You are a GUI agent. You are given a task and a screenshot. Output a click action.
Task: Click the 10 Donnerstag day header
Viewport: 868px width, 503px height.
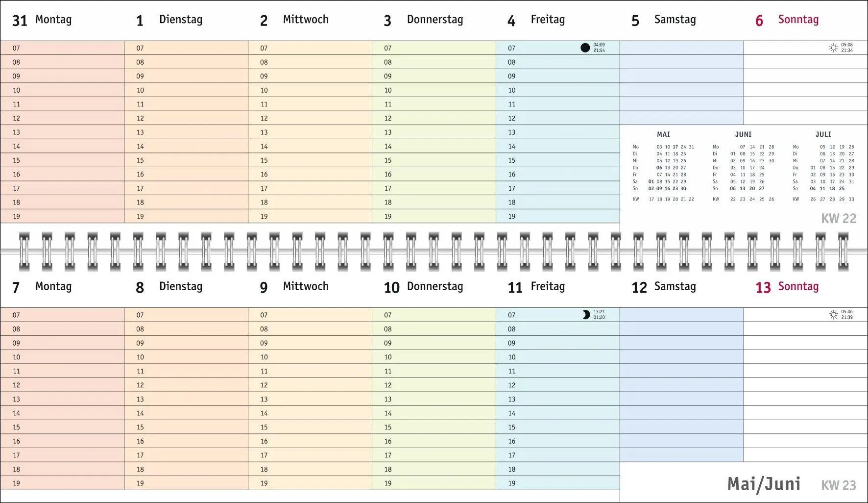[x=424, y=287]
